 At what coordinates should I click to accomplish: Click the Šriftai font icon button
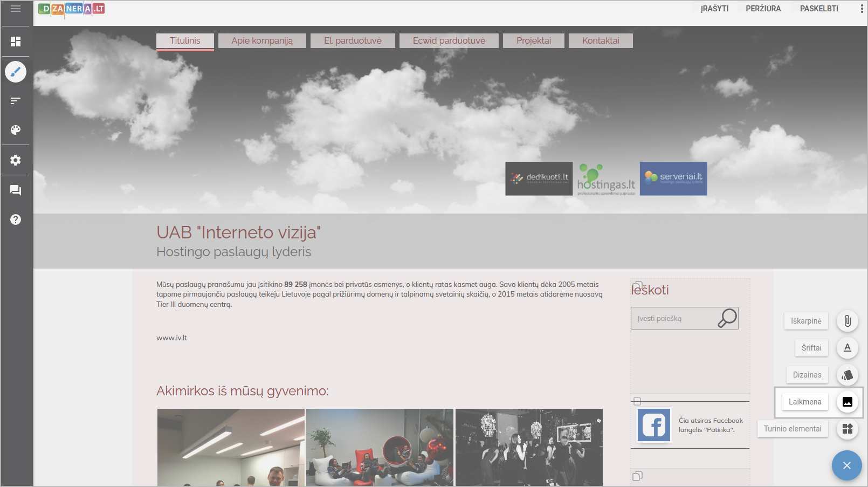tap(847, 348)
